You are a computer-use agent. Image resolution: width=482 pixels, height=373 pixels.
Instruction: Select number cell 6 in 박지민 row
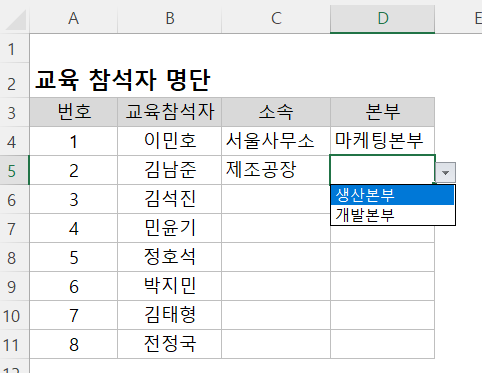[74, 286]
